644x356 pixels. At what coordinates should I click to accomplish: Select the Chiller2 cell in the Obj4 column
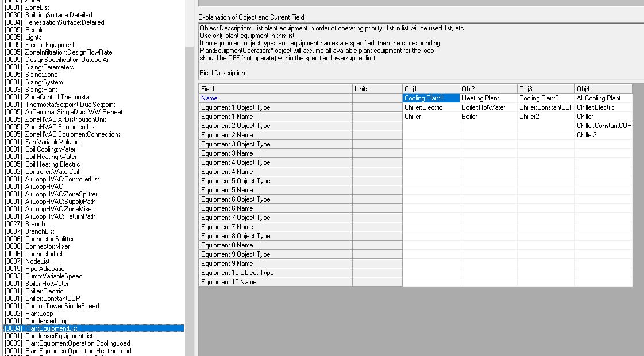click(x=603, y=135)
